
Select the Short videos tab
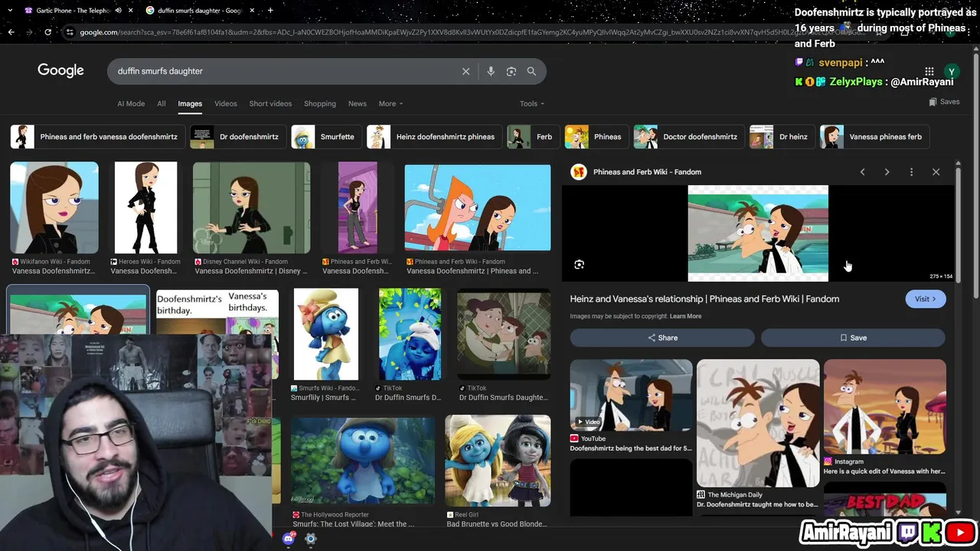click(270, 104)
